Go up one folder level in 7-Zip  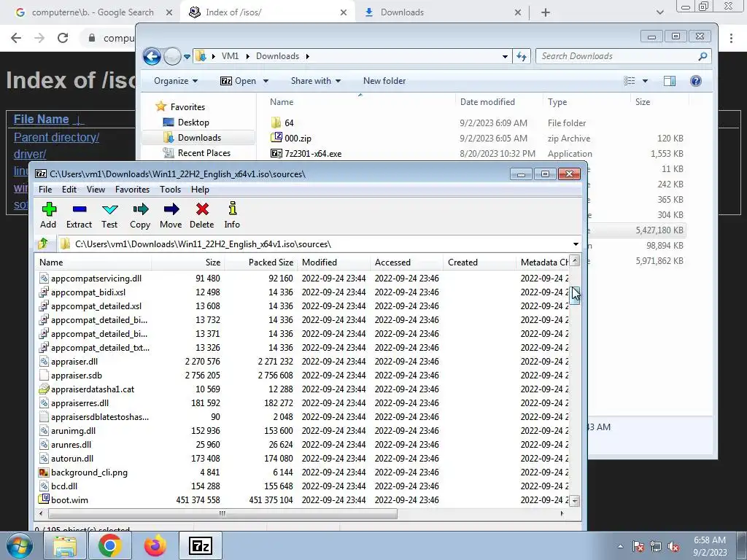(43, 244)
